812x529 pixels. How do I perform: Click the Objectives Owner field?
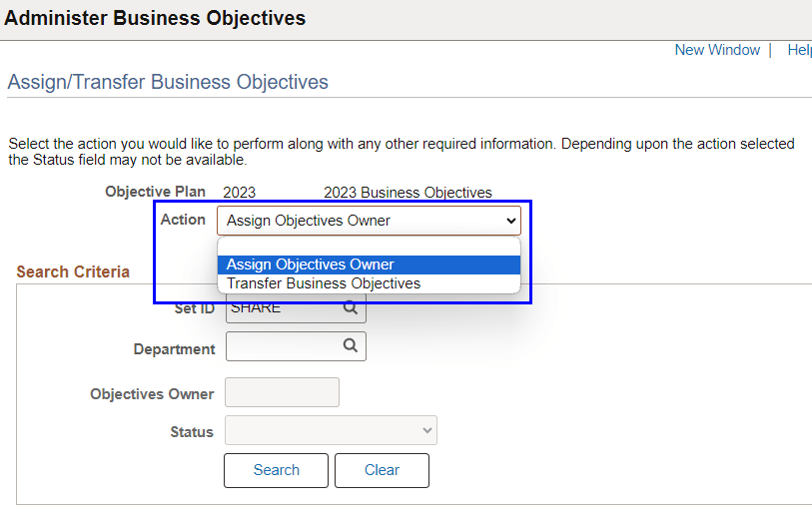283,392
